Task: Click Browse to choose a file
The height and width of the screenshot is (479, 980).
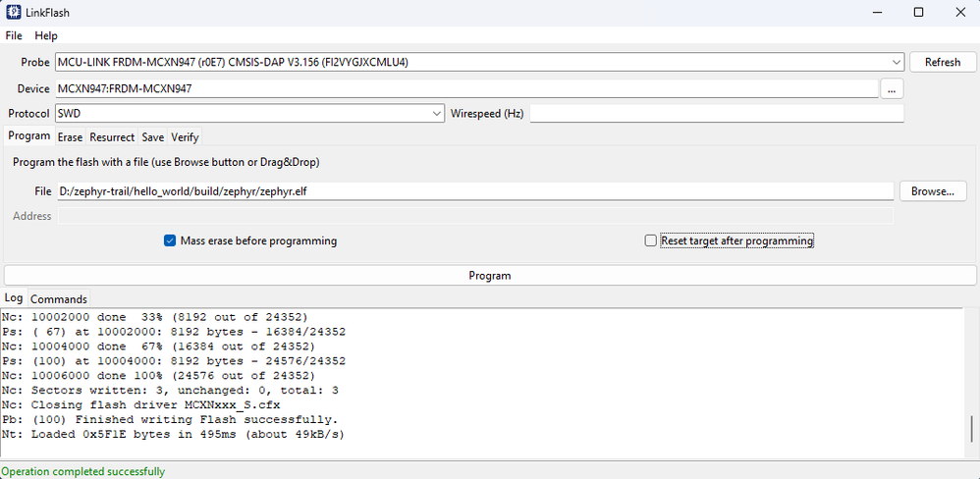Action: (932, 191)
